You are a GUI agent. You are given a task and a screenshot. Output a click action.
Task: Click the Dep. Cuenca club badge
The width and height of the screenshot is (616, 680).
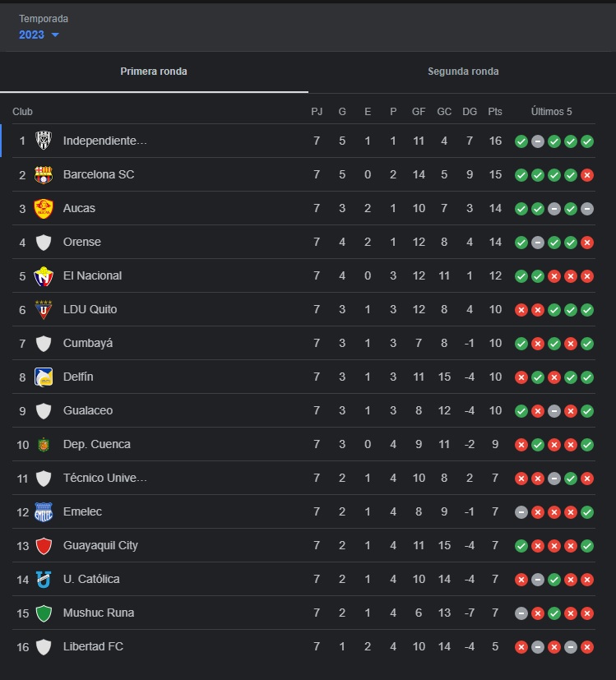coord(45,444)
